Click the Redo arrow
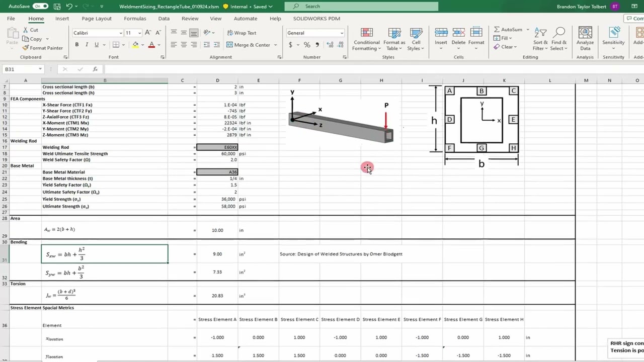The width and height of the screenshot is (644, 362). (x=84, y=7)
